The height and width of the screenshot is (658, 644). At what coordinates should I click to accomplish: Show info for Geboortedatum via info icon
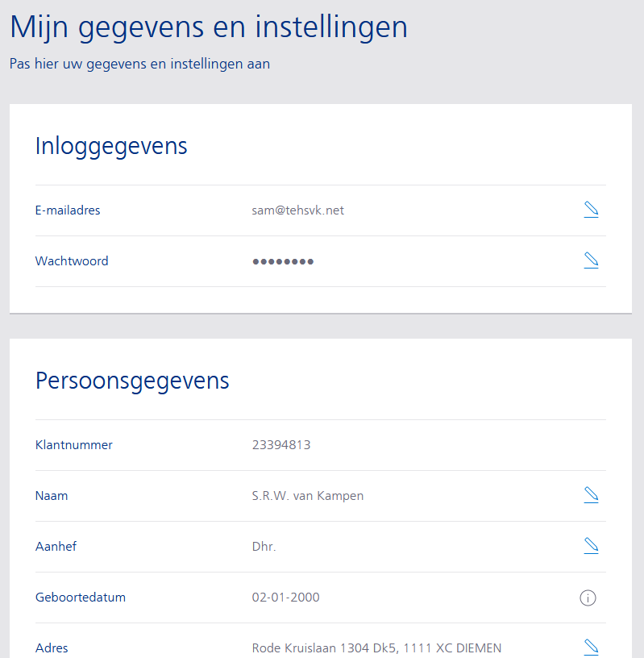point(588,598)
